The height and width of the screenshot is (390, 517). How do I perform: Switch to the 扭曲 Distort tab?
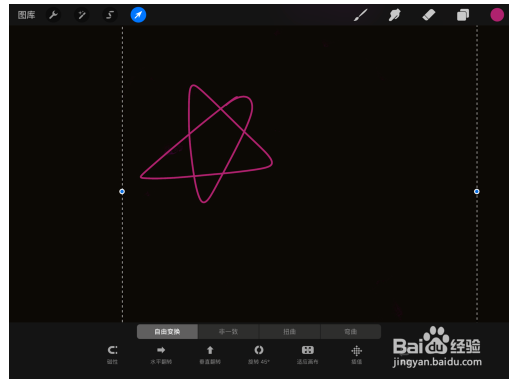pyautogui.click(x=290, y=332)
